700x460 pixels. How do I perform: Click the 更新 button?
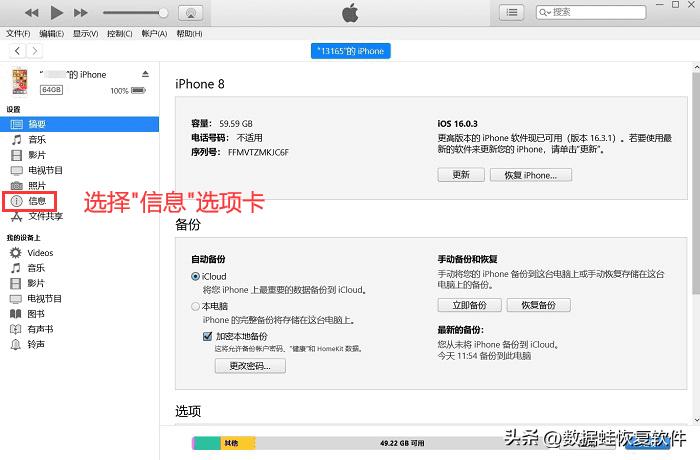point(461,175)
